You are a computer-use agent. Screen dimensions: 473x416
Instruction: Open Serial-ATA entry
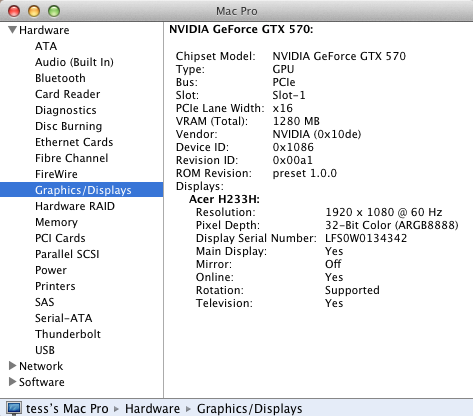(64, 318)
